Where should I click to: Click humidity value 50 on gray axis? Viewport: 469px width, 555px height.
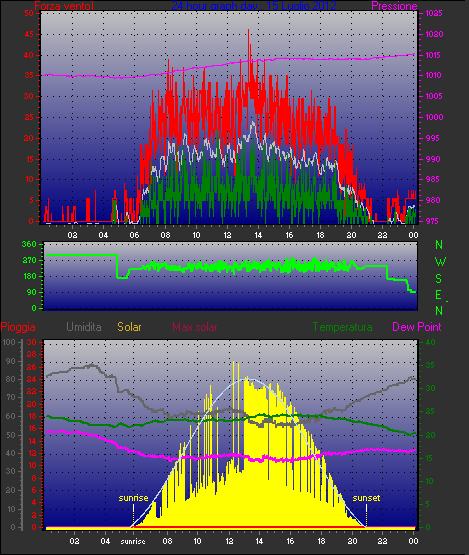coord(11,435)
